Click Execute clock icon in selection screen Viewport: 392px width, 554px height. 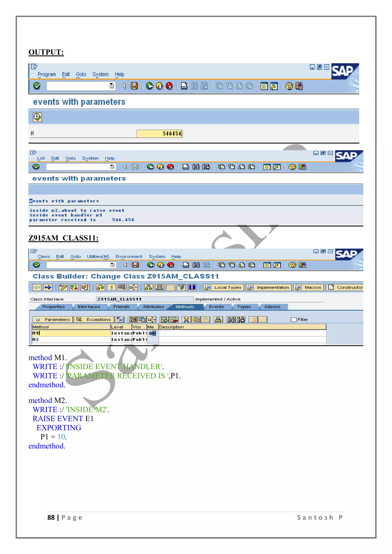click(37, 117)
